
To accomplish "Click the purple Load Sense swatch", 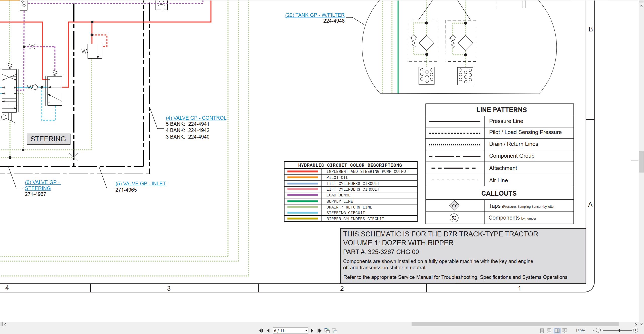I will pyautogui.click(x=303, y=195).
